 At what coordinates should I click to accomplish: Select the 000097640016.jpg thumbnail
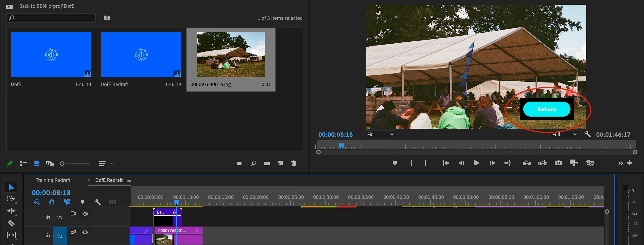pyautogui.click(x=231, y=55)
